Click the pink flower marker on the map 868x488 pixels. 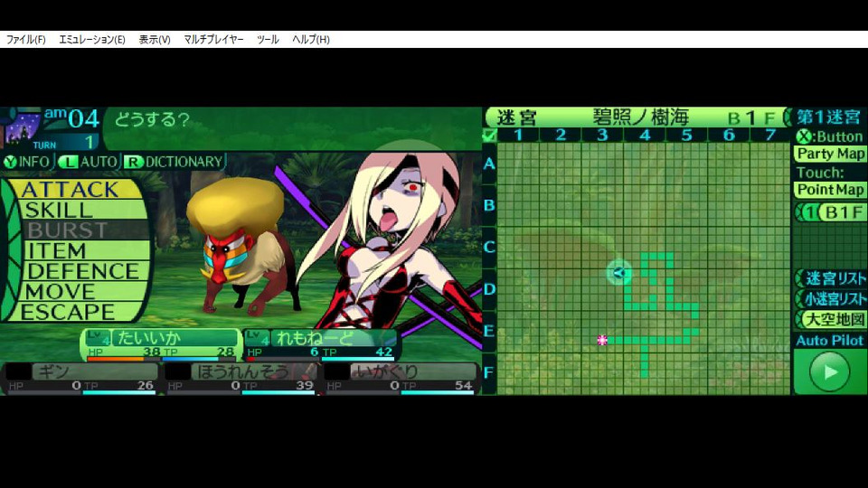pos(602,340)
